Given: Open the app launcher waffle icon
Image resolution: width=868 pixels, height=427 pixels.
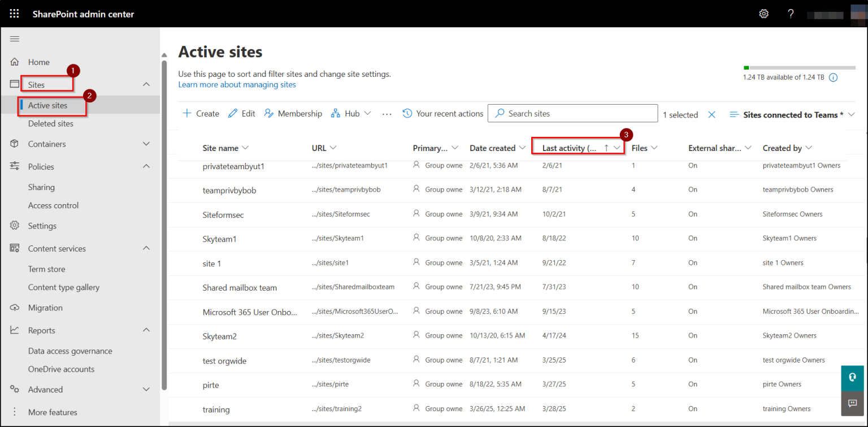Looking at the screenshot, I should click(x=14, y=14).
